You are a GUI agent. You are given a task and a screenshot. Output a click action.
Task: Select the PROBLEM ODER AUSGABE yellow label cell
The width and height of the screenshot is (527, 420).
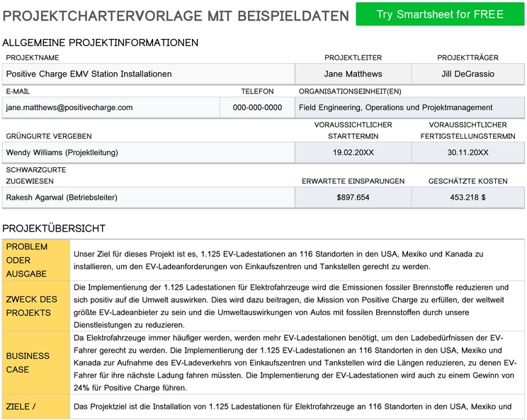pos(36,260)
